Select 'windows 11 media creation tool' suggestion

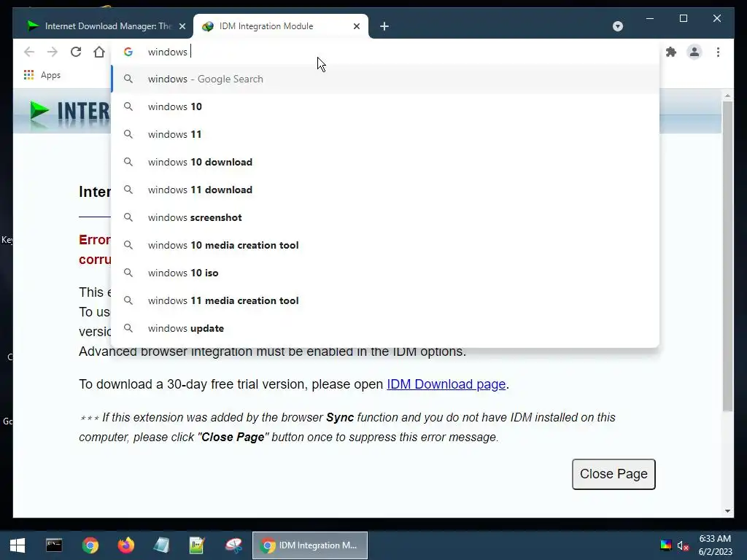point(385,300)
